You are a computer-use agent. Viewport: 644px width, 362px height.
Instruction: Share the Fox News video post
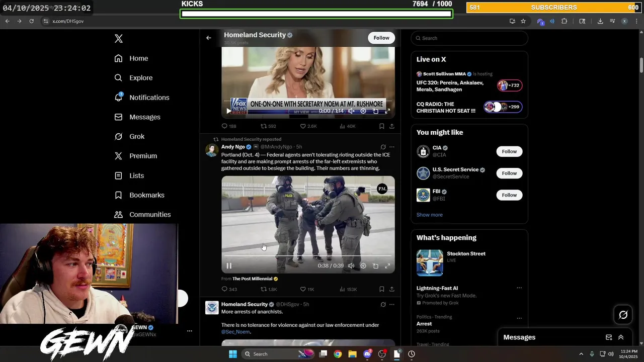click(392, 126)
